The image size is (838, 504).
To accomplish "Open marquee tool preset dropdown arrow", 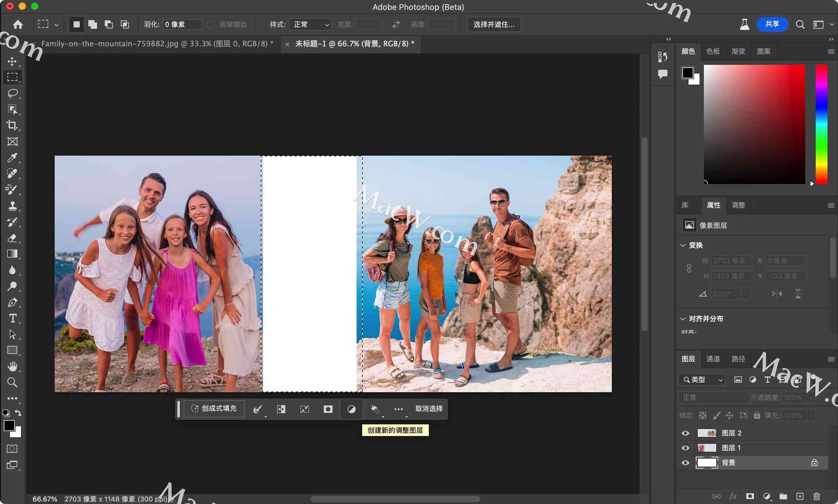I will [x=56, y=25].
